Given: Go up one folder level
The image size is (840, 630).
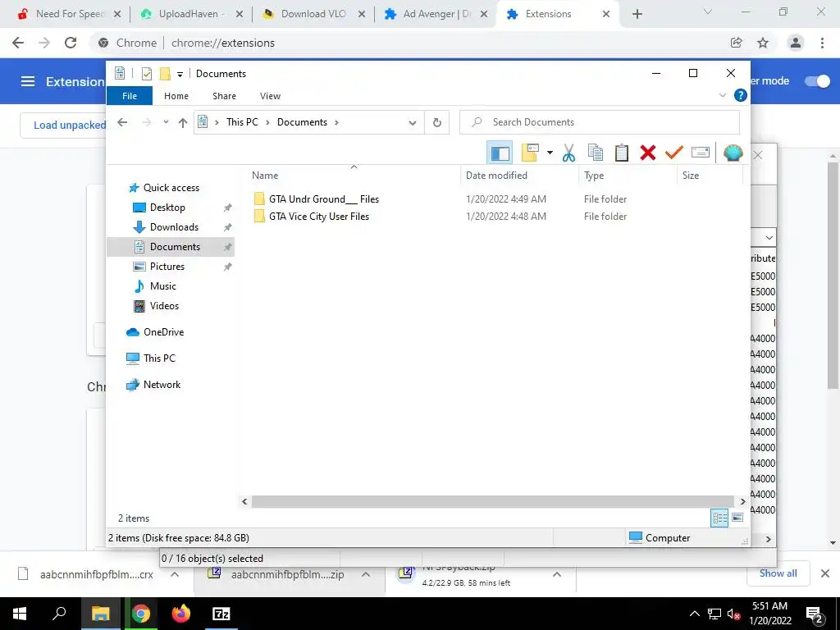Looking at the screenshot, I should pos(183,123).
